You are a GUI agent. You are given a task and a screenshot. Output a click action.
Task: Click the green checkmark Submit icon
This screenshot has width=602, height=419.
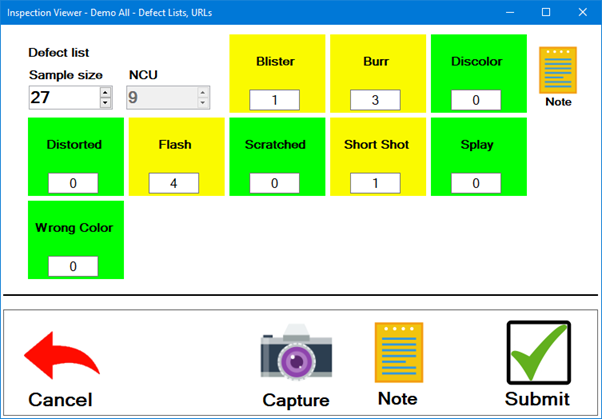click(x=538, y=352)
